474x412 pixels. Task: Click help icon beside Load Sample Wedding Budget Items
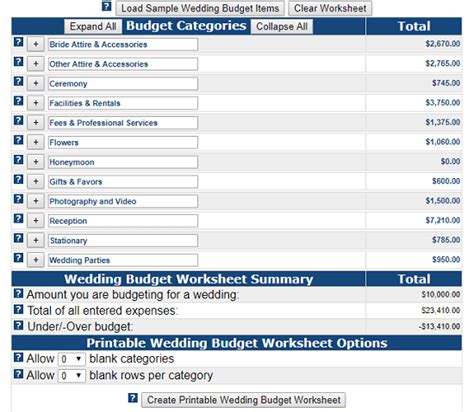coord(106,6)
